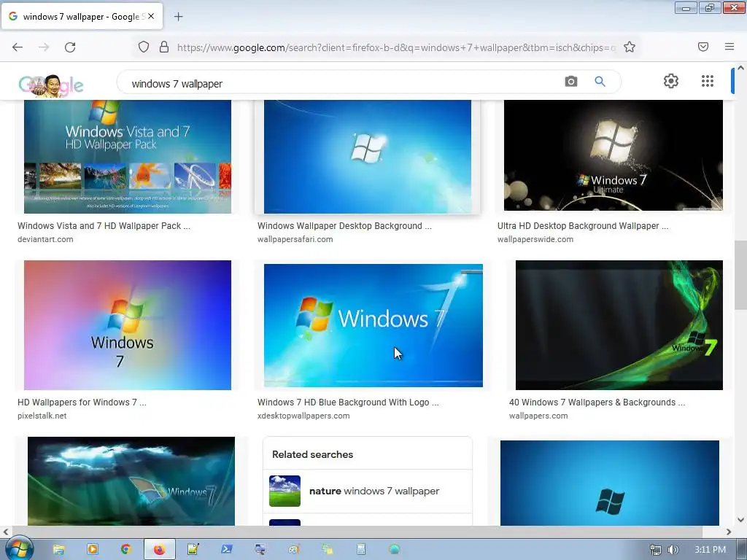Visit wallpapers.com source link

538,416
